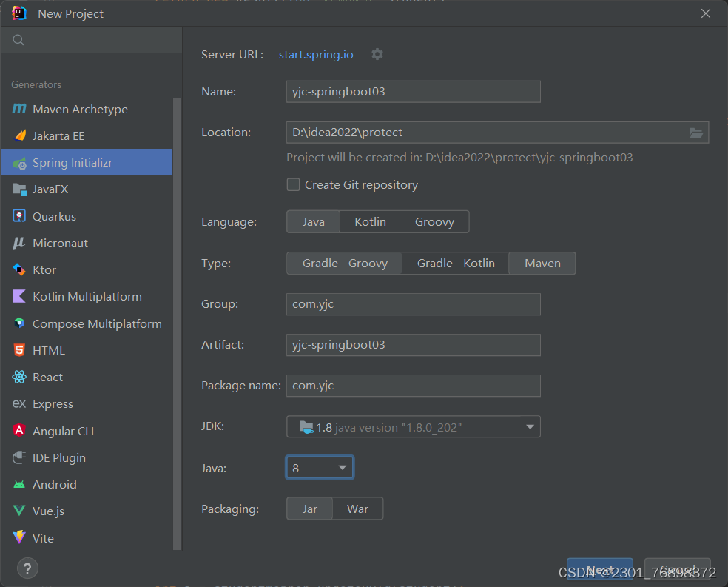
Task: Click the Artifact input field
Action: click(x=414, y=345)
